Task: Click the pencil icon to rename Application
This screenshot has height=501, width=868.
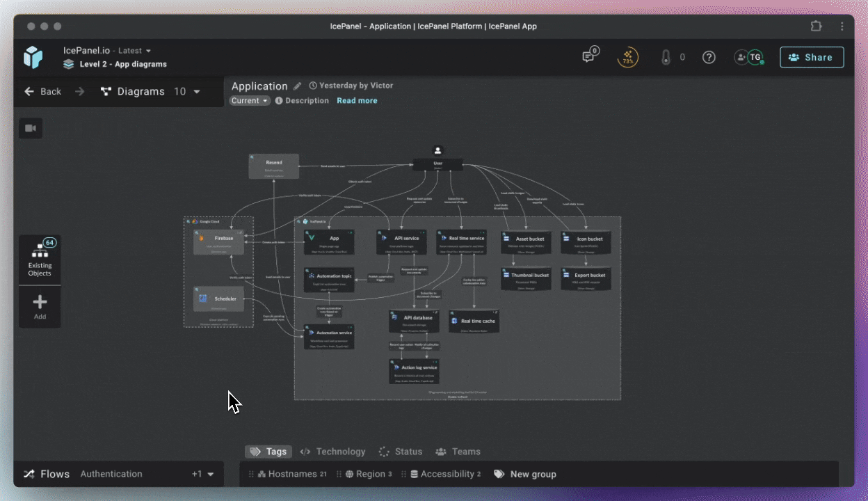Action: click(x=298, y=86)
